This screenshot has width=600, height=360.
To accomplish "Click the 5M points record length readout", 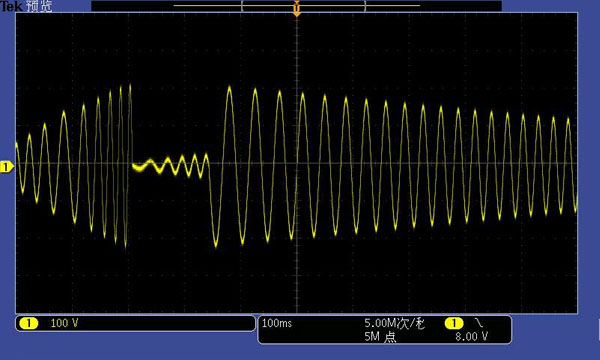I will pyautogui.click(x=380, y=337).
